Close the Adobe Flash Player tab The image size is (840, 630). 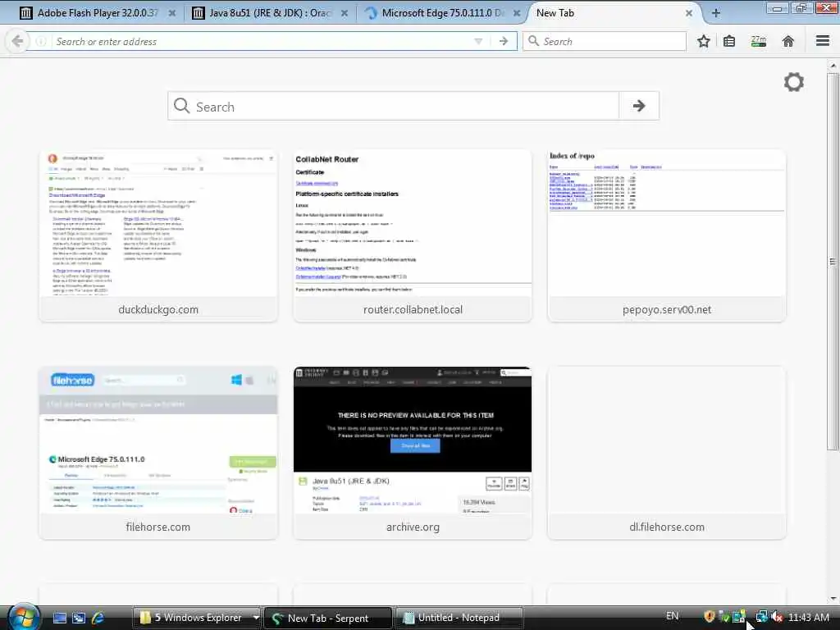[x=172, y=13]
